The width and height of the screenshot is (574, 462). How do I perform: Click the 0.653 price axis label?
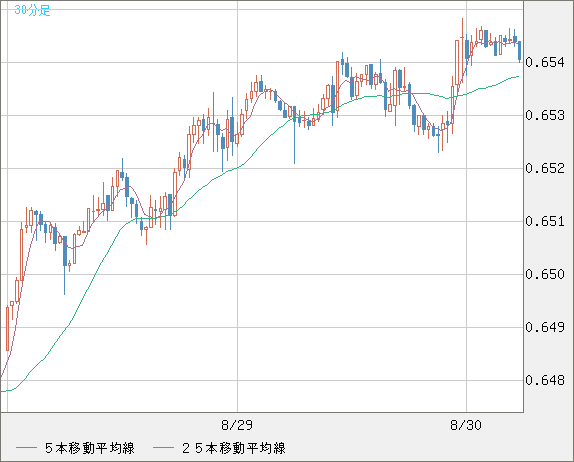[545, 115]
